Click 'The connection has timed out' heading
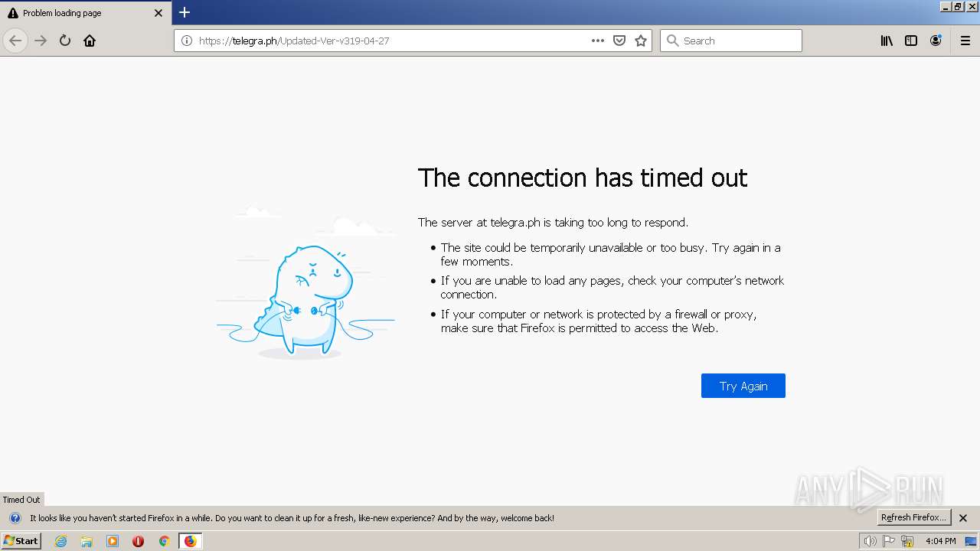980x551 pixels. pos(583,178)
